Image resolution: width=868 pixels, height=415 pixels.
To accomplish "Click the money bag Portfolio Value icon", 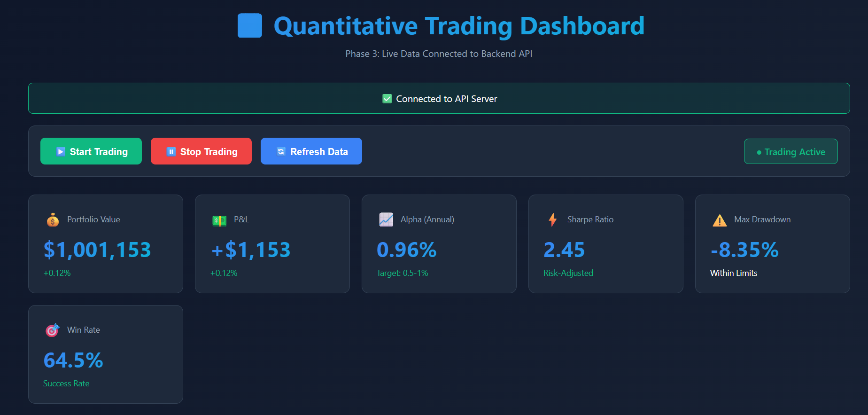I will (53, 219).
